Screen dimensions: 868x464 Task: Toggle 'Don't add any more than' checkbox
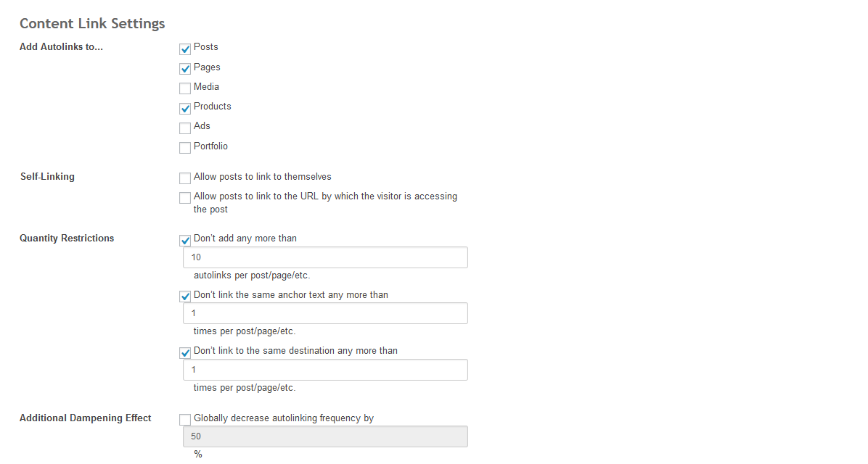tap(185, 240)
